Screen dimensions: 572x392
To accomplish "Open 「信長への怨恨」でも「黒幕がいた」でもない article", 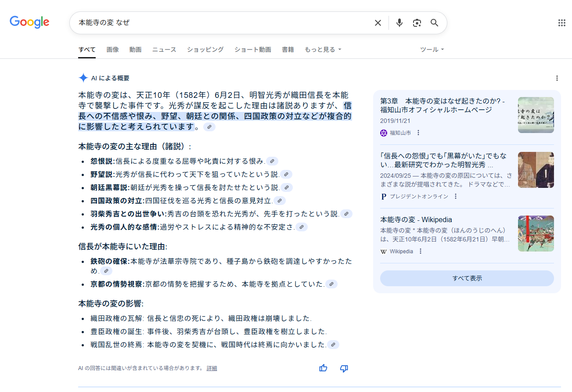I will coord(444,161).
